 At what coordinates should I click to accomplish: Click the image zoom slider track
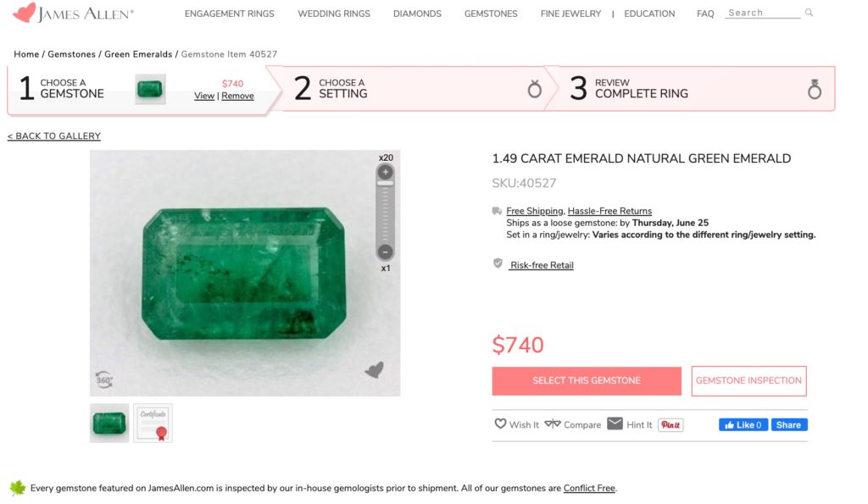pyautogui.click(x=386, y=213)
